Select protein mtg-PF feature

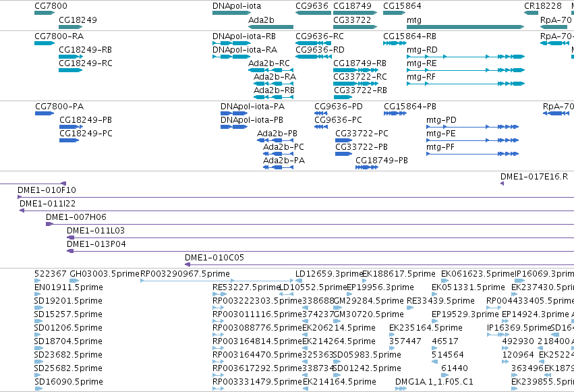point(472,154)
